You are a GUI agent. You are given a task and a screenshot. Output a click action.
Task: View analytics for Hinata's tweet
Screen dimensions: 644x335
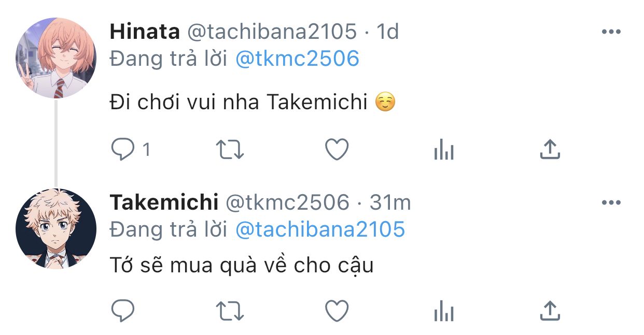pyautogui.click(x=443, y=151)
